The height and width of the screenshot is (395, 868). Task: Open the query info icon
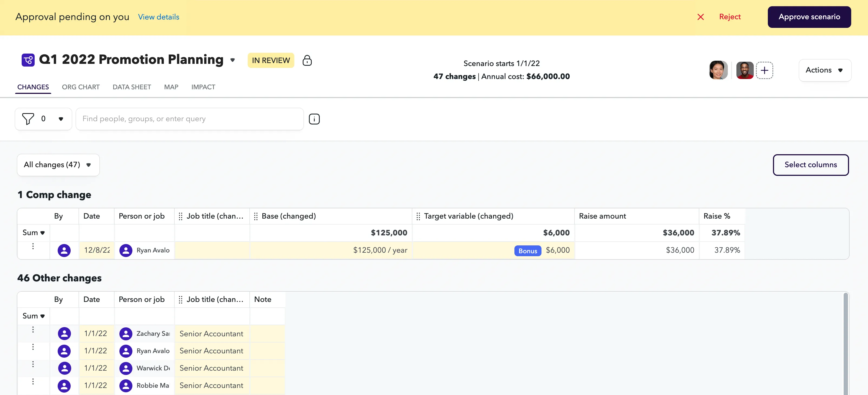314,119
